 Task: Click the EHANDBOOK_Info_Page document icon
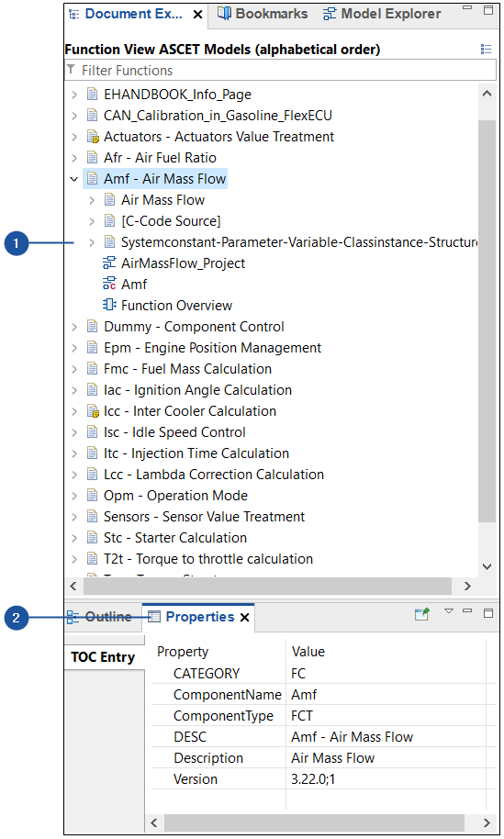click(93, 95)
